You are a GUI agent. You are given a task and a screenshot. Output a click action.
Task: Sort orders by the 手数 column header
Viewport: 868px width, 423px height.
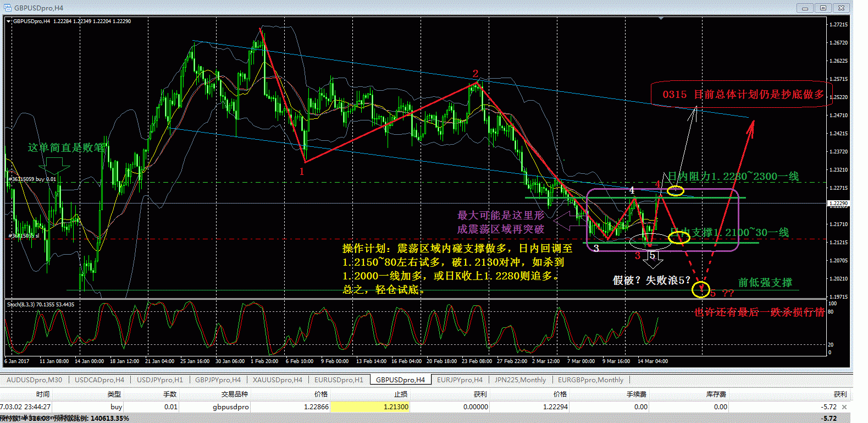170,394
